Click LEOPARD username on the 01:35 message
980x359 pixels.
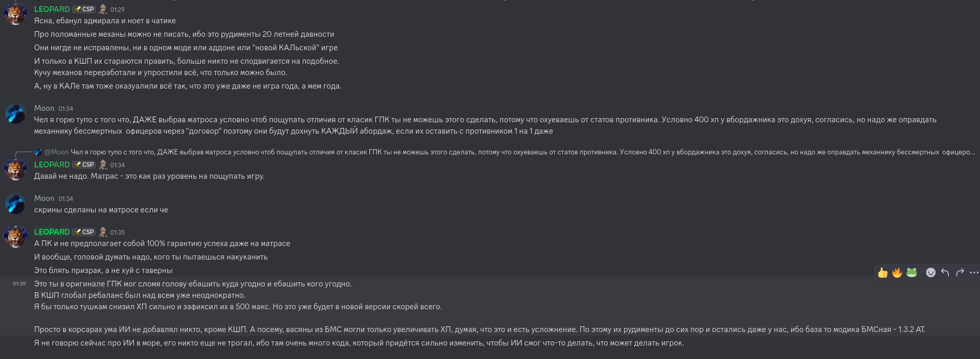[52, 232]
